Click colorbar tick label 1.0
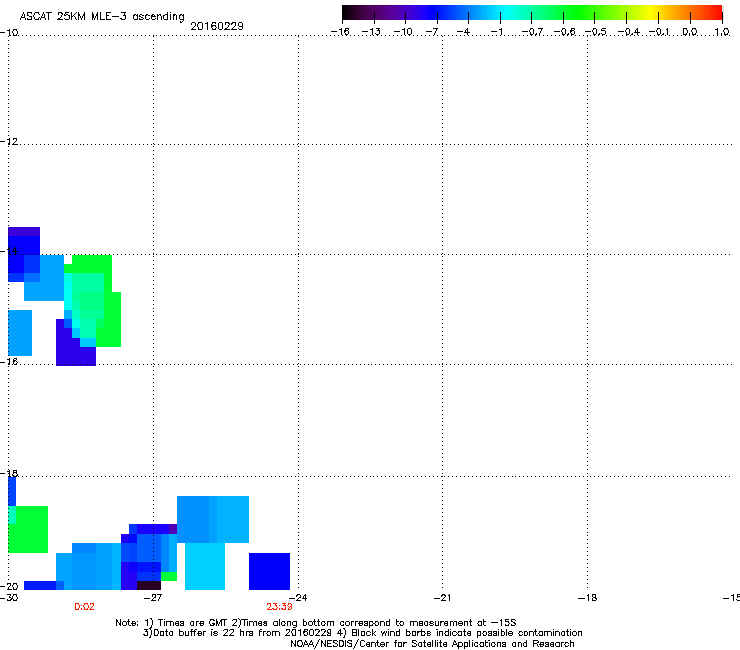Image resolution: width=740 pixels, height=650 pixels. click(722, 32)
